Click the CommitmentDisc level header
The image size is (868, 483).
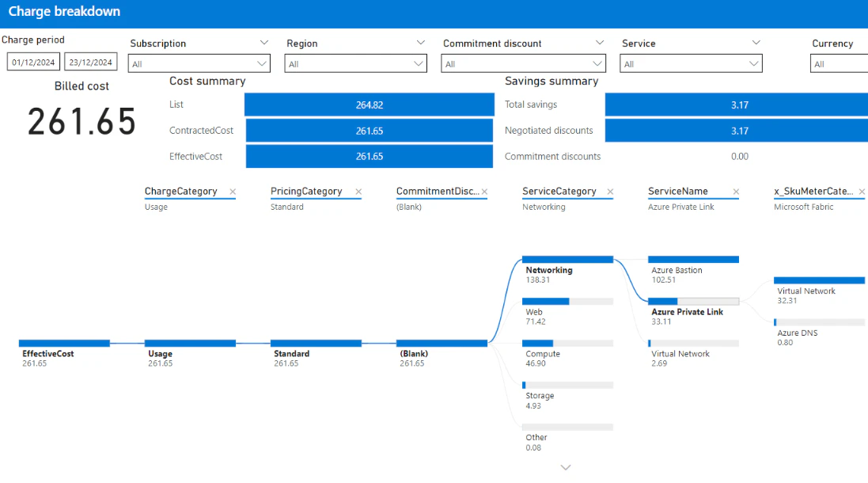pyautogui.click(x=438, y=191)
